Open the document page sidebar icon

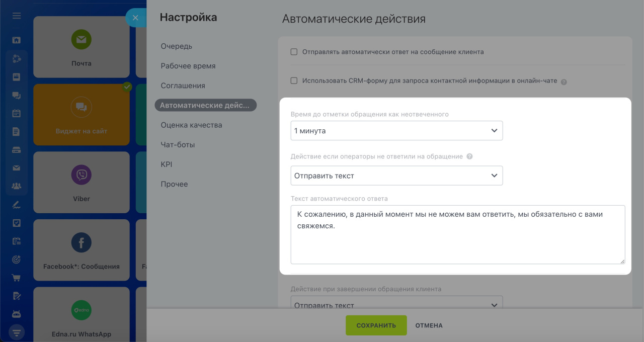(x=17, y=131)
